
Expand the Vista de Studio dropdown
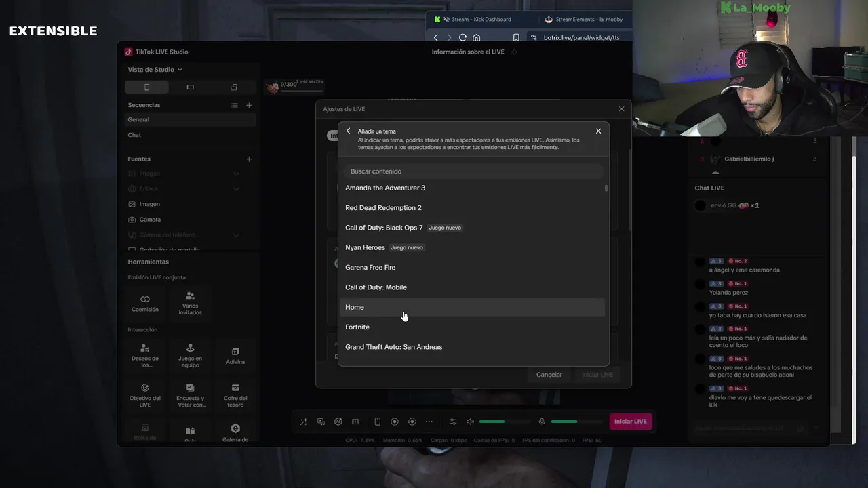coord(155,70)
